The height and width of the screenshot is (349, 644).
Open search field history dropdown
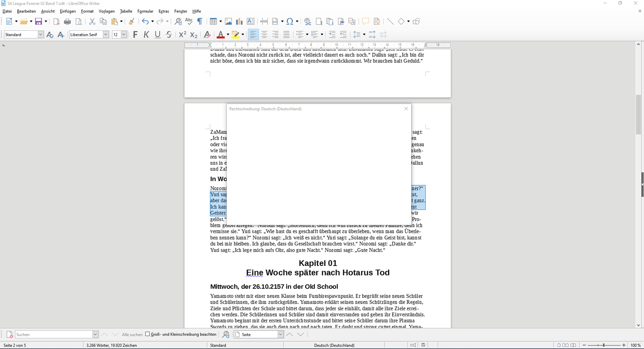95,335
